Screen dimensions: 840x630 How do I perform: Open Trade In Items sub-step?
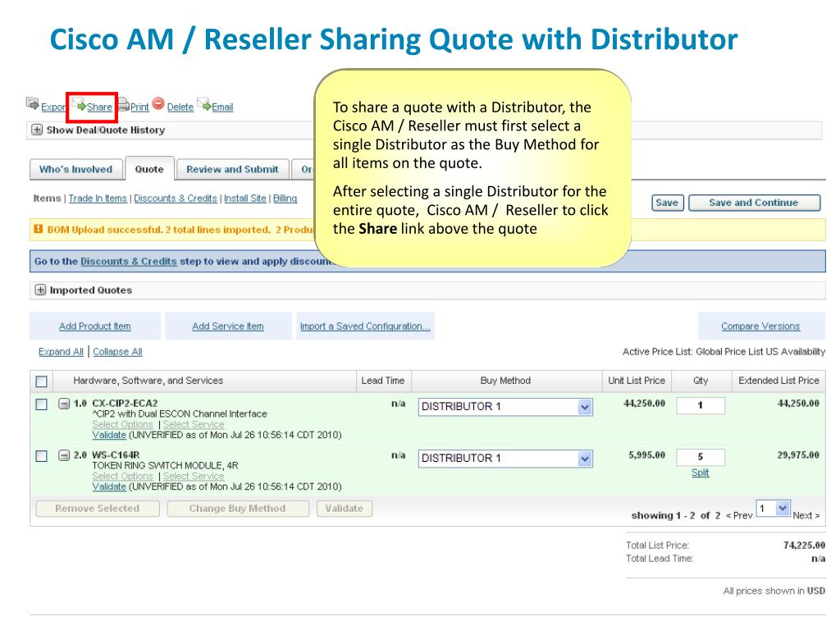[x=98, y=199]
